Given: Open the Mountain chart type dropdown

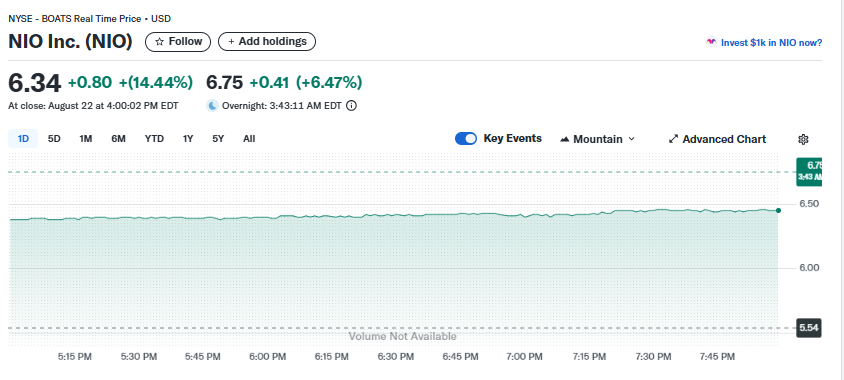Looking at the screenshot, I should (x=597, y=139).
